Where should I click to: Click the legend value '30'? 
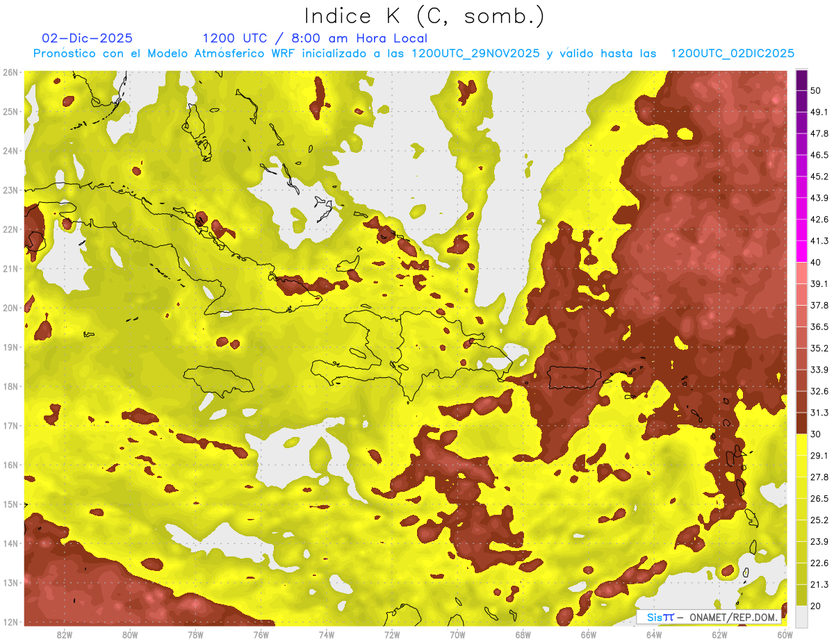(x=817, y=434)
